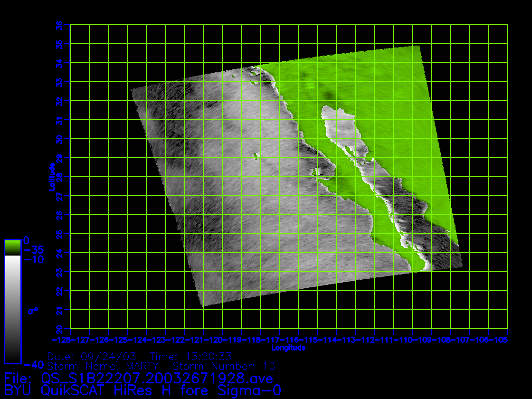This screenshot has width=532, height=399.
Task: Click the QS_S1B22207.20032671928.ave file name
Action: pos(157,379)
